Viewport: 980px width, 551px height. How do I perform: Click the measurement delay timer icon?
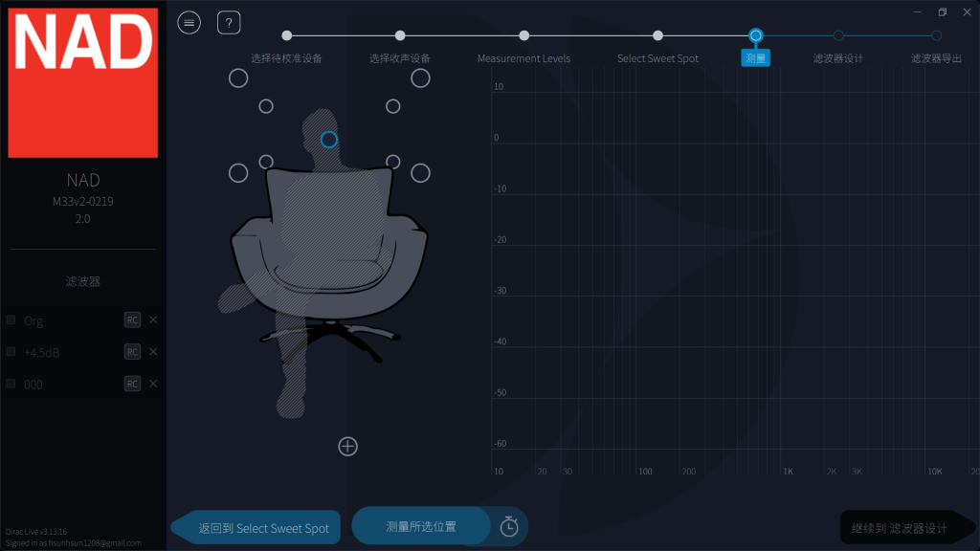tap(509, 527)
